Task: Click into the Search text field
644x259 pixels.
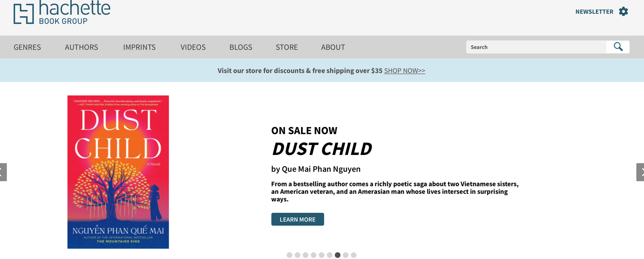Action: (x=536, y=47)
